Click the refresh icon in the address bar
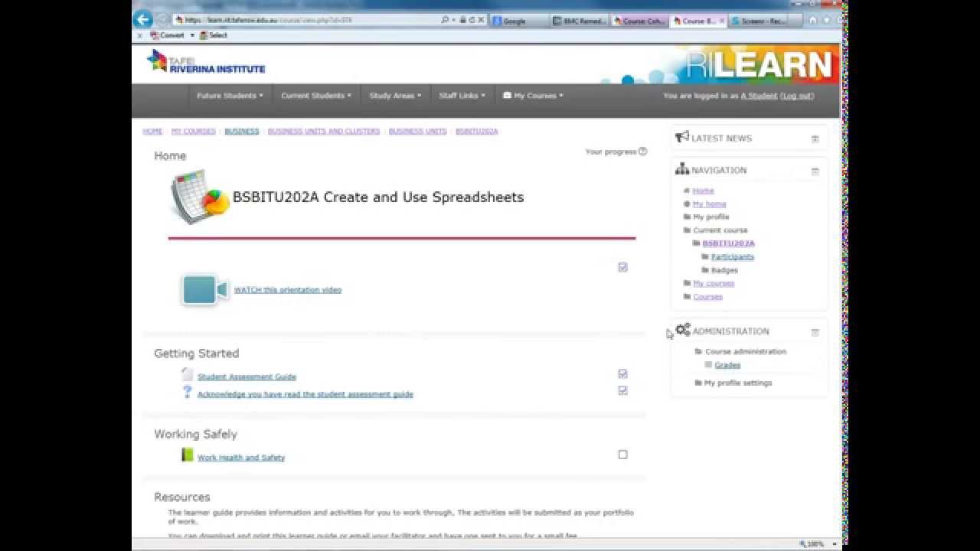The image size is (980, 551). (472, 21)
